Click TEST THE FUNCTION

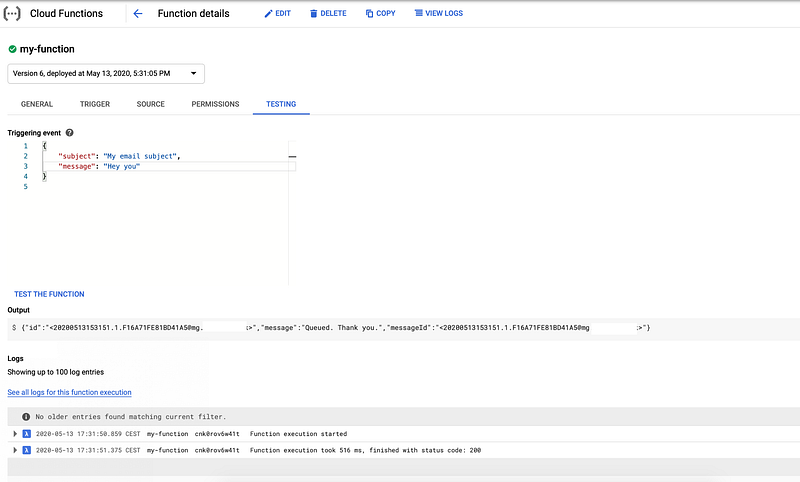click(x=49, y=294)
